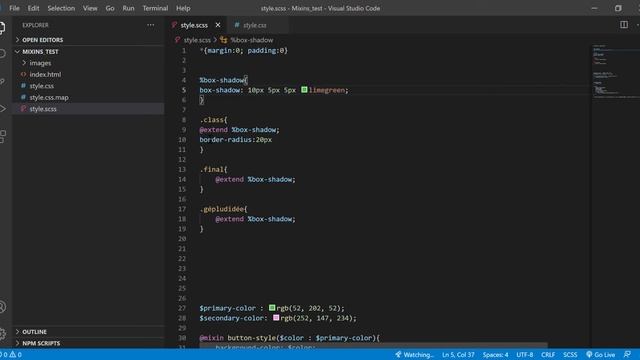The height and width of the screenshot is (360, 640).
Task: Open the View menu
Action: tap(90, 8)
